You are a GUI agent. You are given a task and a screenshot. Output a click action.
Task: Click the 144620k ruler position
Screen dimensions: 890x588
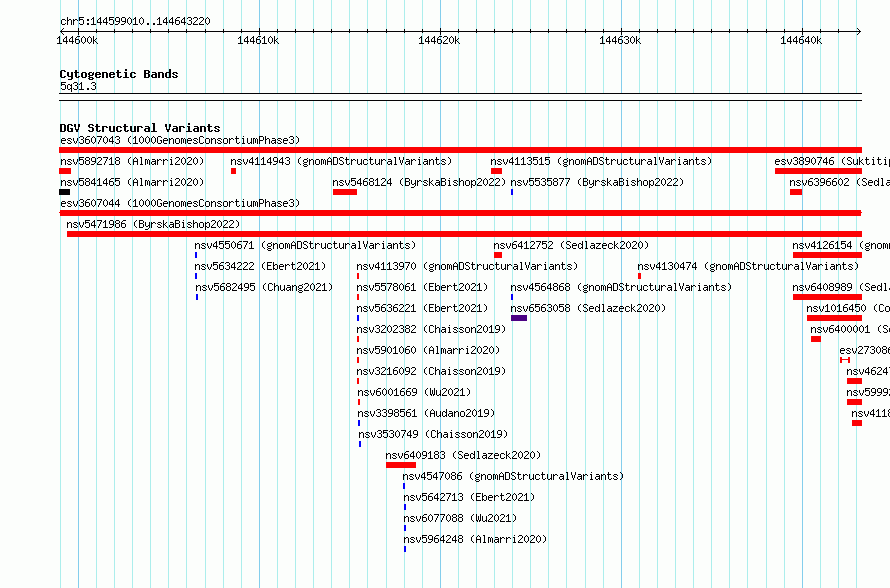[x=439, y=40]
